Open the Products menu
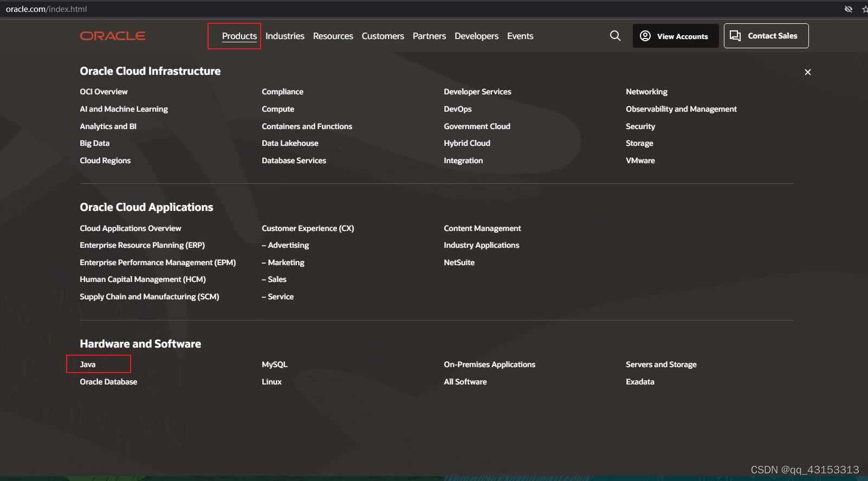The height and width of the screenshot is (481, 868). tap(239, 36)
